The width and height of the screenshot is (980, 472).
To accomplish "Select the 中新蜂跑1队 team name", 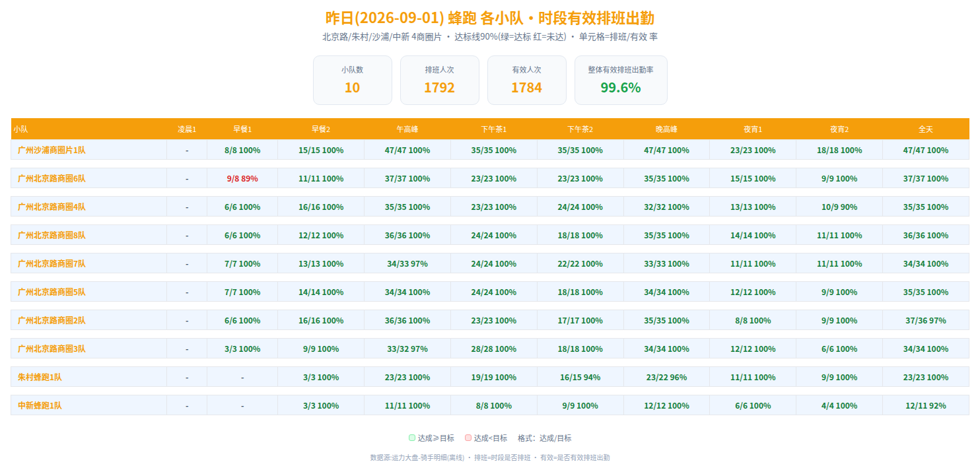I will (x=40, y=405).
